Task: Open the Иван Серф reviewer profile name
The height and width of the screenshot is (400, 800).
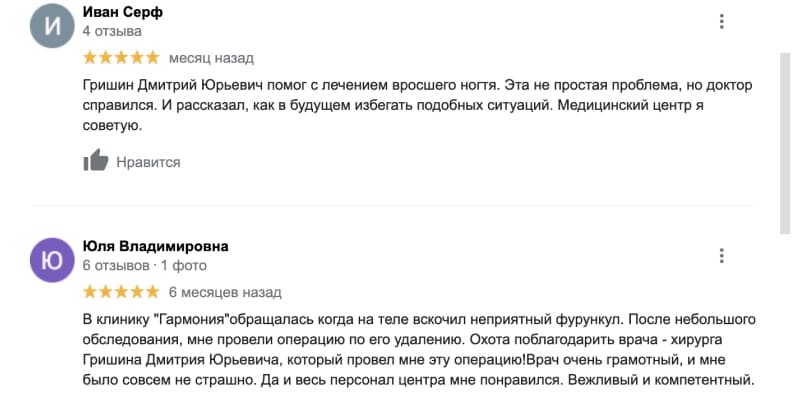Action: pos(123,12)
